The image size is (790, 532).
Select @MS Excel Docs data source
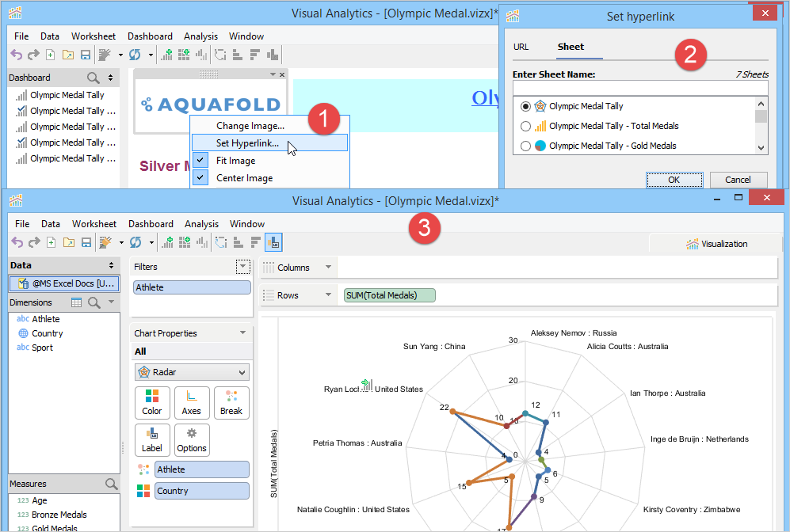point(64,283)
